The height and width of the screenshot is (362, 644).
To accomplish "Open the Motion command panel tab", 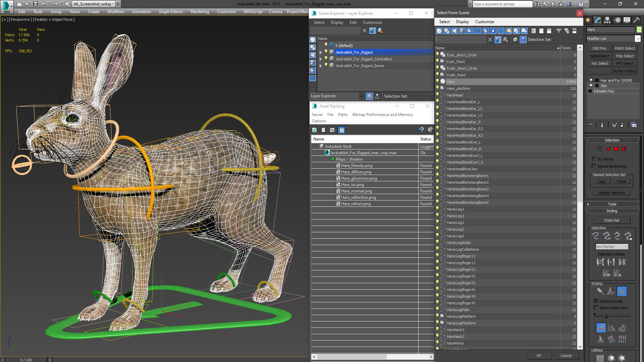I will tap(617, 20).
